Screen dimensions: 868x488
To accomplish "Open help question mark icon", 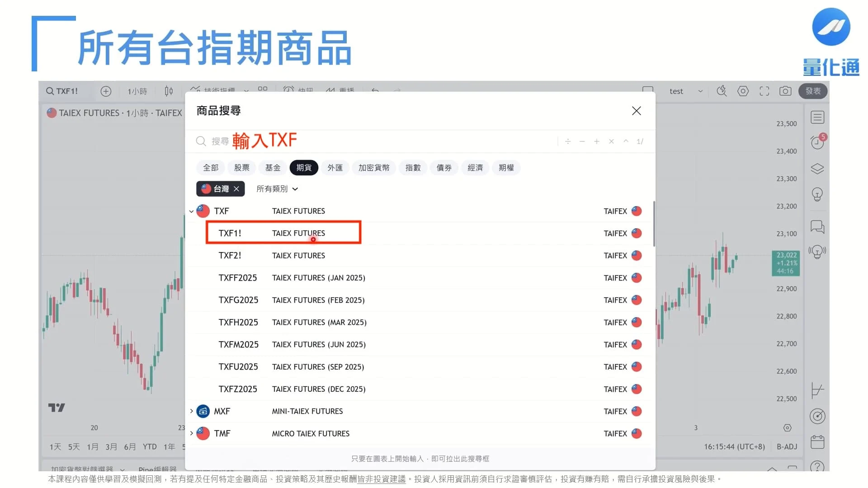I will 817,466.
